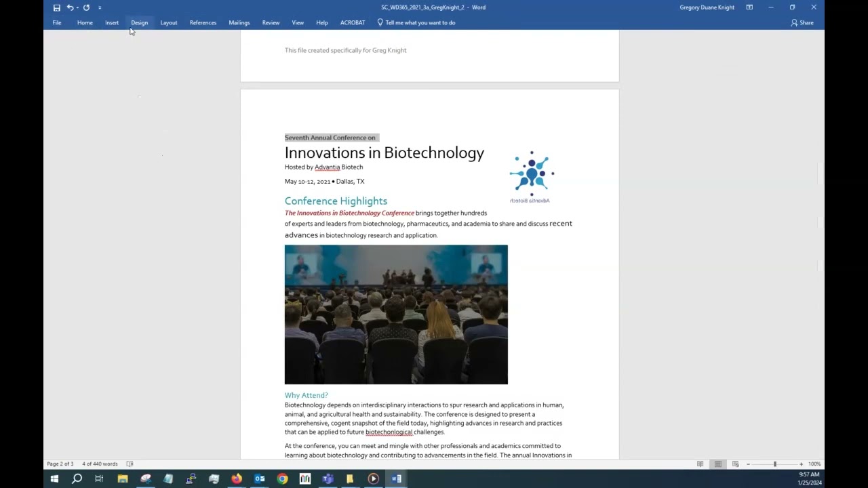Click the 4 of 440 words counter
868x488 pixels.
(x=100, y=464)
